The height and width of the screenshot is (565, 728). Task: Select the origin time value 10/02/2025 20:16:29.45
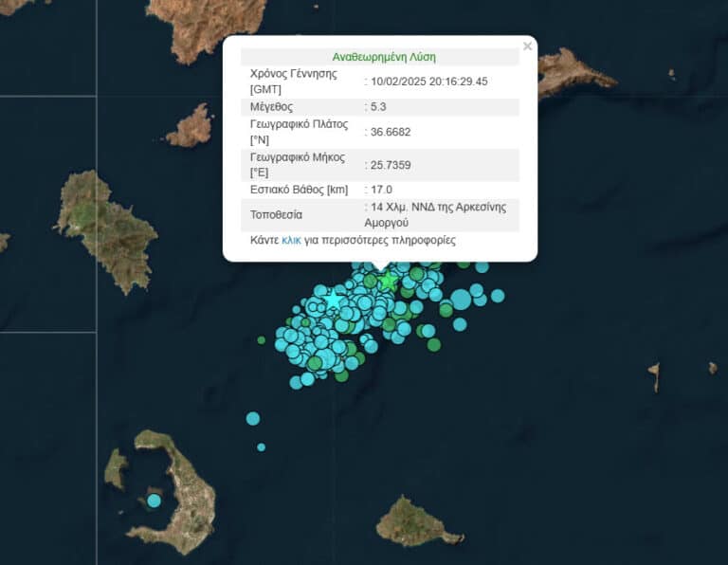pos(429,82)
